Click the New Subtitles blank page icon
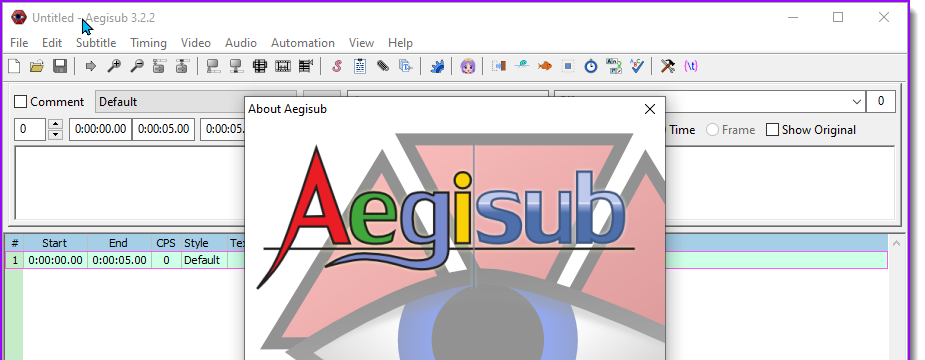 [14, 66]
